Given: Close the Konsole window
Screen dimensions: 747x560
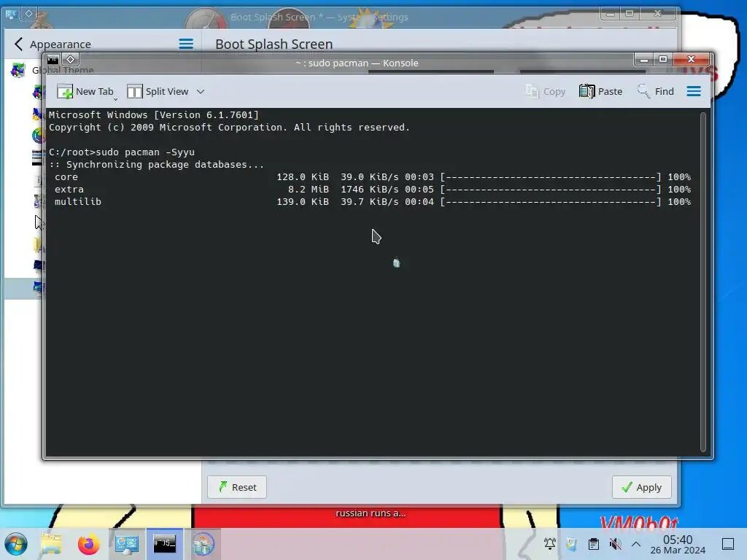Looking at the screenshot, I should (x=692, y=60).
